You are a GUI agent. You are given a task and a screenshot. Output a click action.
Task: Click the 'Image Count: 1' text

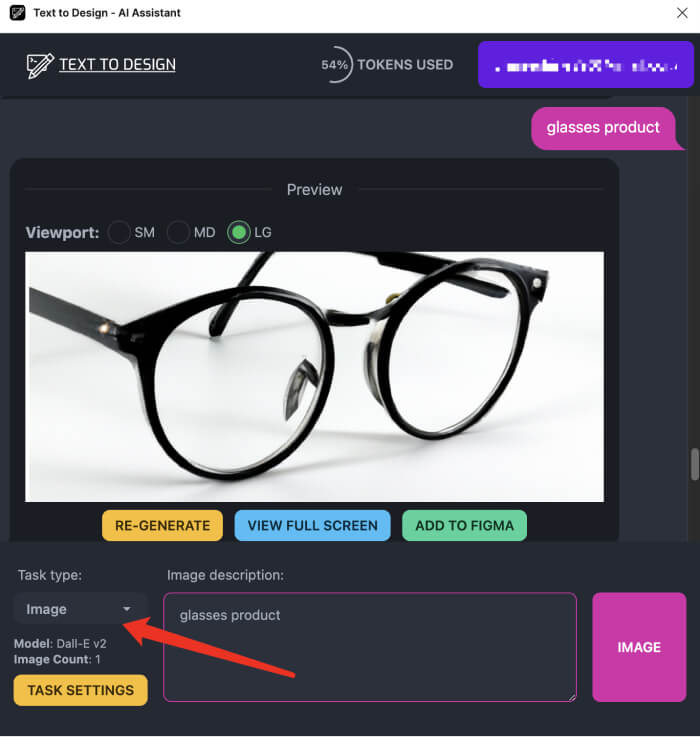pyautogui.click(x=57, y=659)
